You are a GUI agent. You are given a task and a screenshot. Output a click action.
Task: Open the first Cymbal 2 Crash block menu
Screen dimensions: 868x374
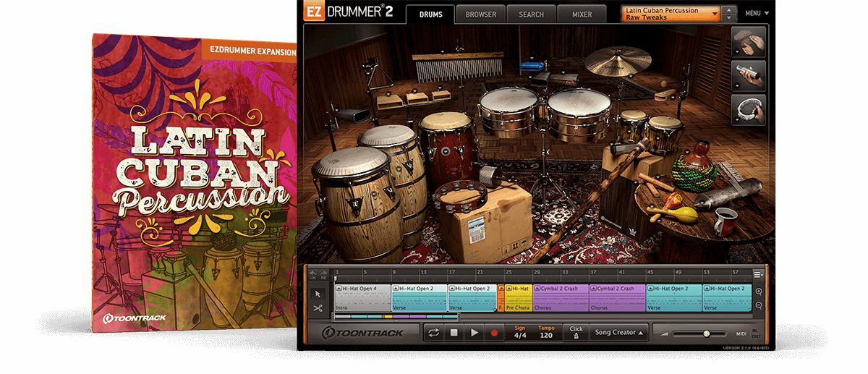click(x=537, y=288)
